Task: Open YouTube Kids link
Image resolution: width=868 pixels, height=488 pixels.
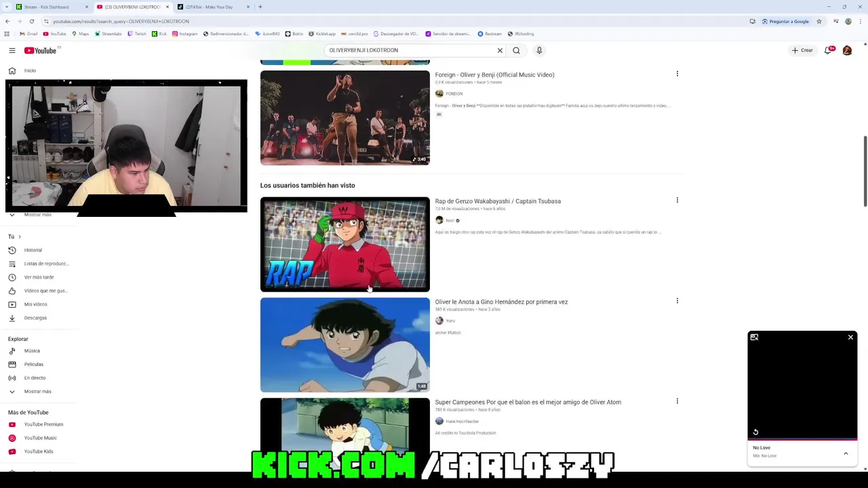Action: (x=39, y=451)
